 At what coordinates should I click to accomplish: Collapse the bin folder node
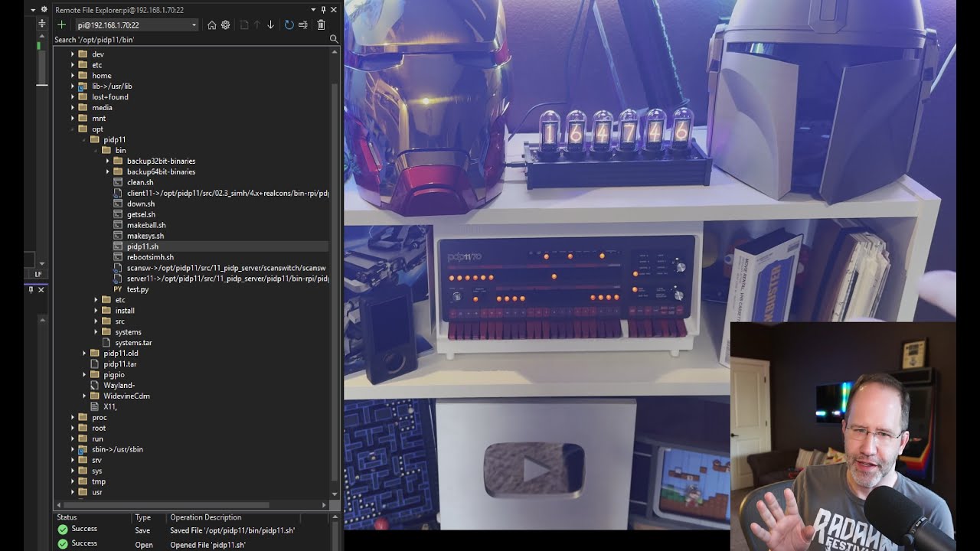(96, 151)
